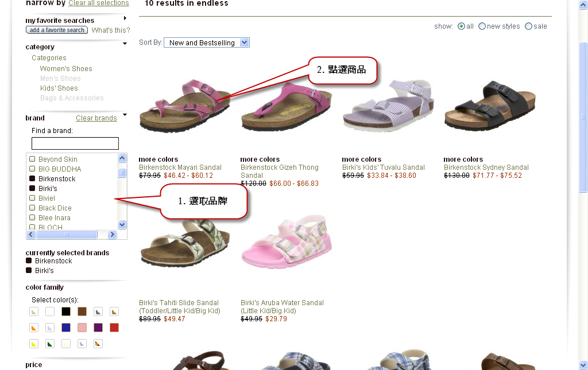This screenshot has width=588, height=370.
Task: Check the Beyond Skin brand checkbox
Action: point(32,159)
